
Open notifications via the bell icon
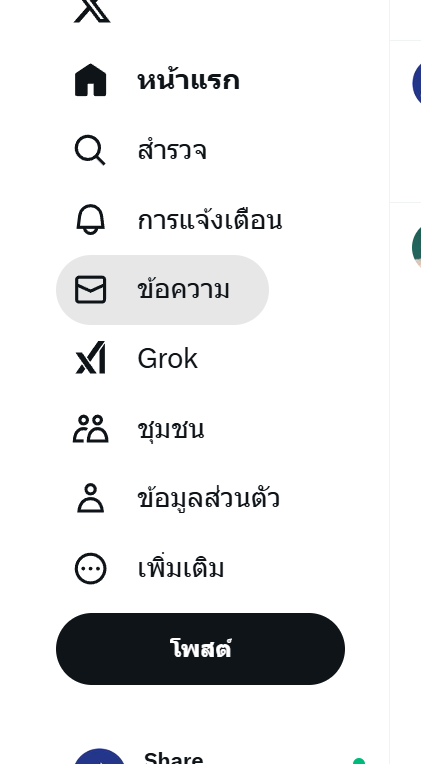tap(91, 220)
